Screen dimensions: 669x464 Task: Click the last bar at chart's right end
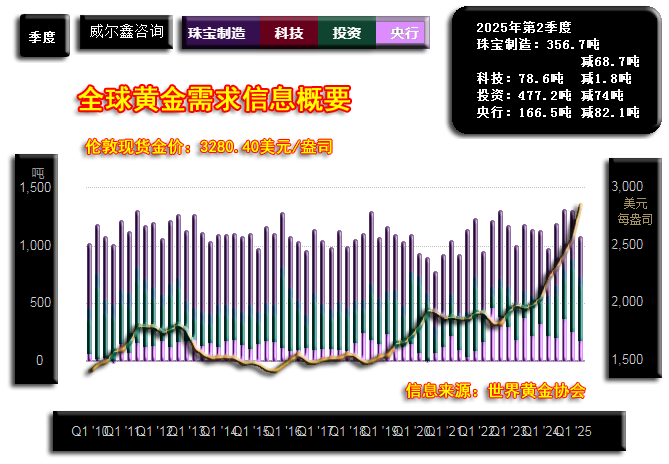point(580,299)
